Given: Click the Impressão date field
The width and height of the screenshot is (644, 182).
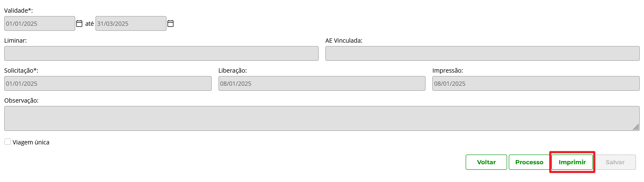Looking at the screenshot, I should click(536, 84).
